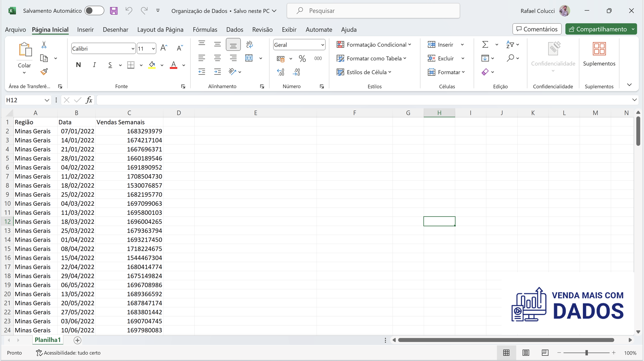Click increase decimal places icon
Screen dimensions: 644x361
280,72
